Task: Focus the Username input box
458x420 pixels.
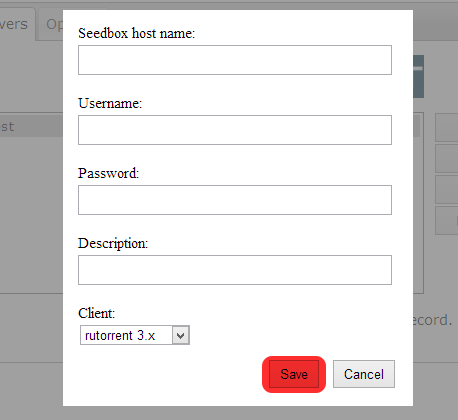Action: (235, 130)
